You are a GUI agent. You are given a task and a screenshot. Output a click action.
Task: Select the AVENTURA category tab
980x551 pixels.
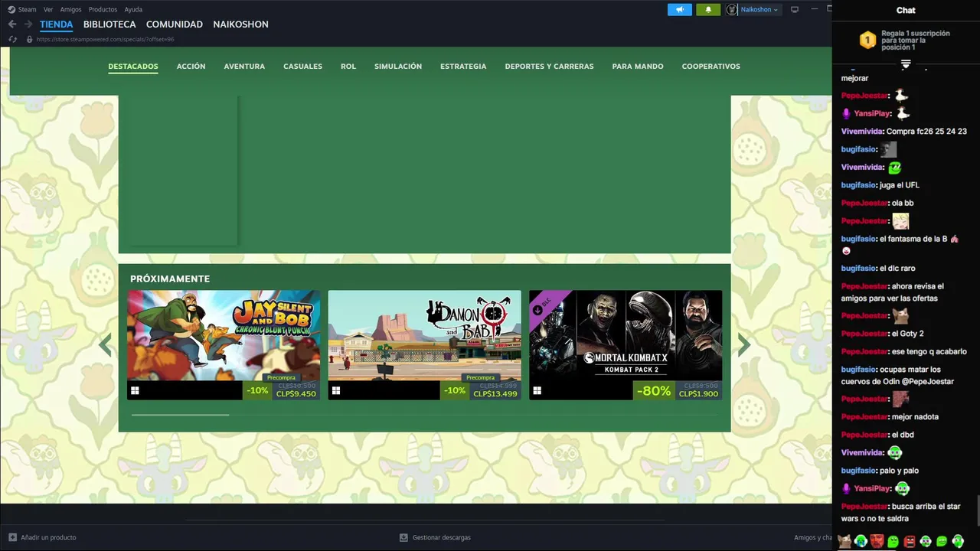pos(244,67)
